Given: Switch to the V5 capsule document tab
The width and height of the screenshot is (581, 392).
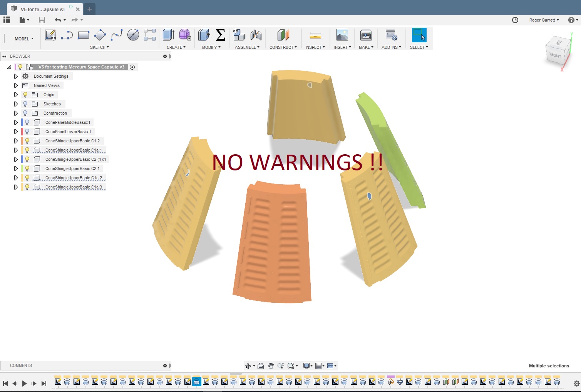Looking at the screenshot, I should (x=42, y=9).
